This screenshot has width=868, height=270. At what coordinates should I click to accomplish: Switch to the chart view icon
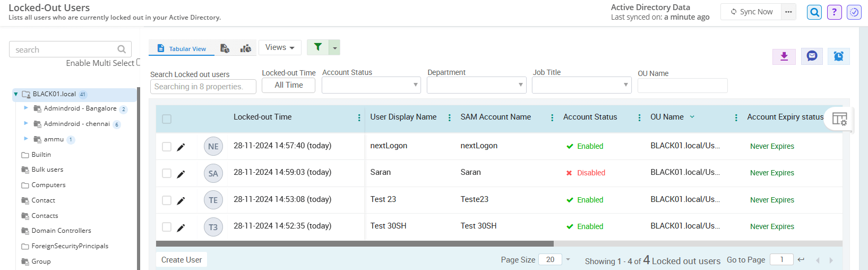point(245,48)
